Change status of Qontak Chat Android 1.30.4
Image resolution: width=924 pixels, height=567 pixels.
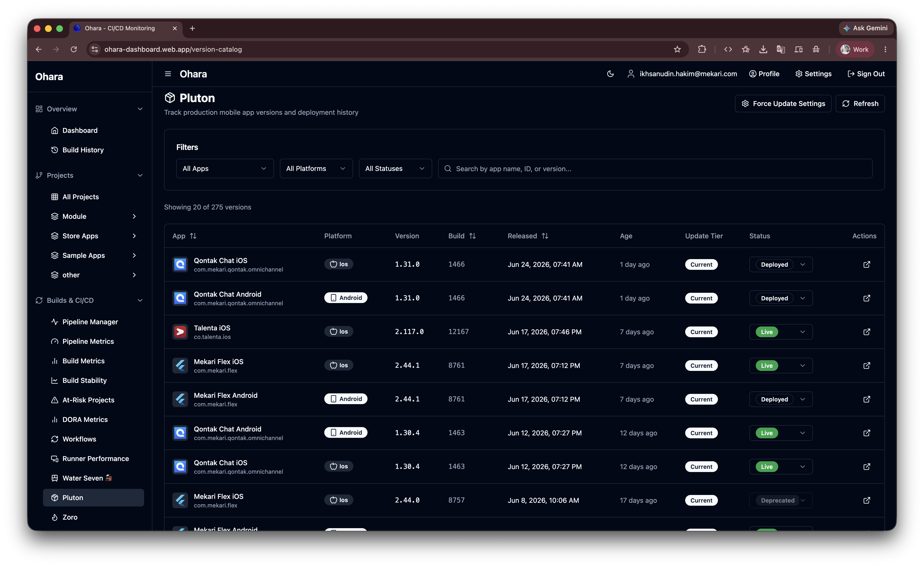coord(780,433)
